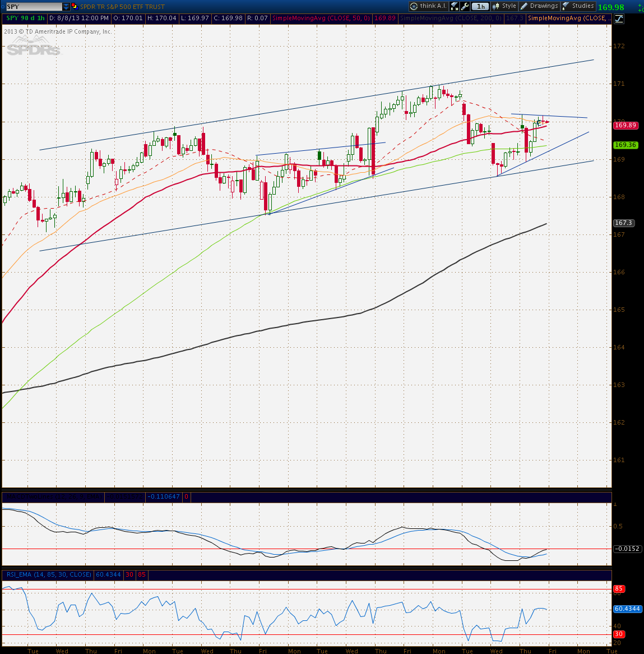The height and width of the screenshot is (654, 644).
Task: Click the 60.4344 RSI value in header
Action: tap(108, 575)
